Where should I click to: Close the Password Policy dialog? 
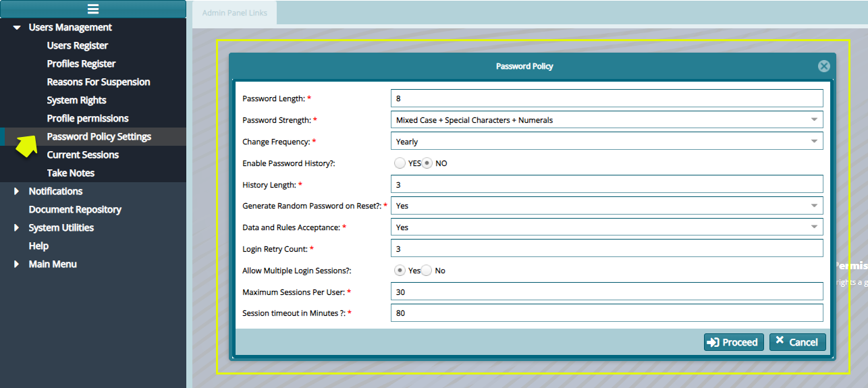pyautogui.click(x=823, y=66)
